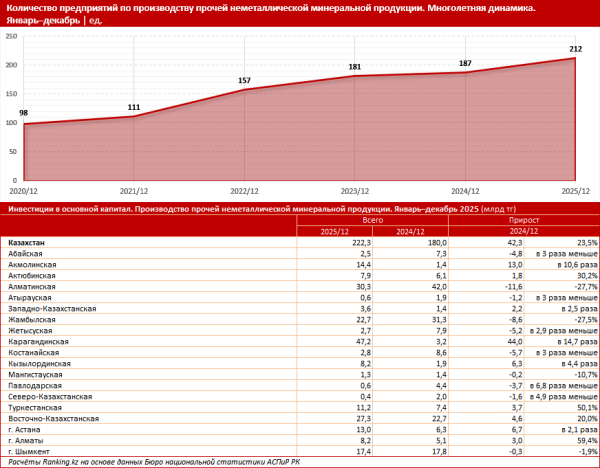Click the Всего column header
This screenshot has height=468, width=600.
[373, 220]
